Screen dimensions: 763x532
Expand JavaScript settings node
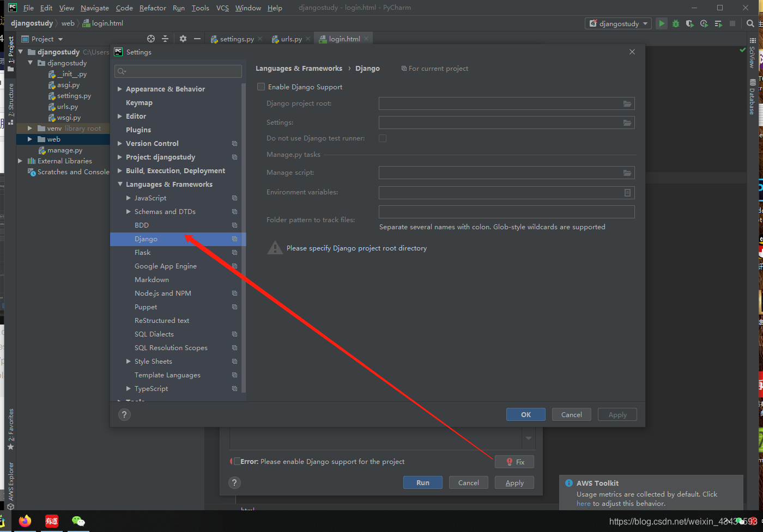(x=129, y=198)
